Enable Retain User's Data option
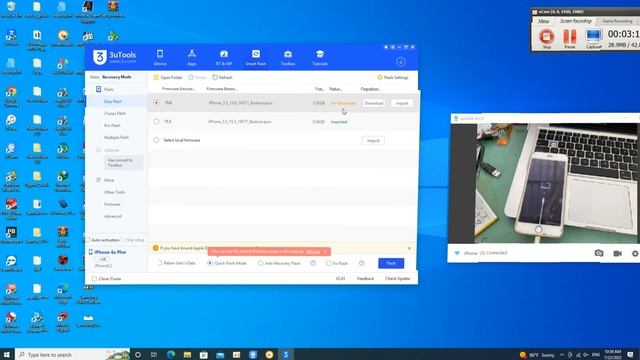Image resolution: width=640 pixels, height=360 pixels. pos(160,263)
